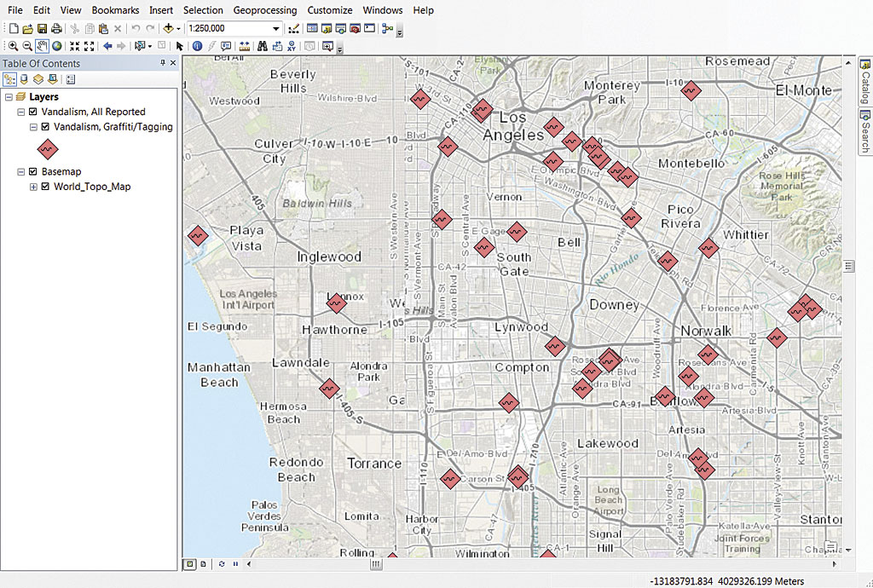Viewport: 873px width, 588px height.
Task: Select the Zoom In tool
Action: click(x=13, y=46)
